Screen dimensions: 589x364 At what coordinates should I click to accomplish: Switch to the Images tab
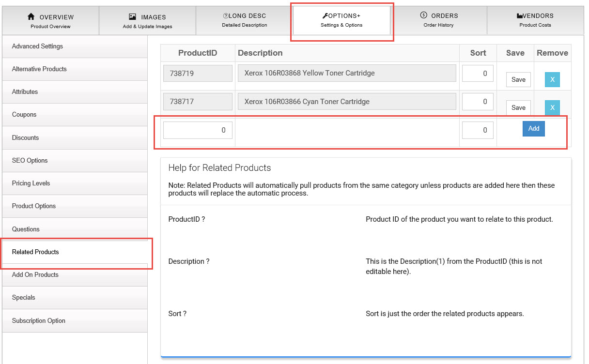tap(147, 21)
